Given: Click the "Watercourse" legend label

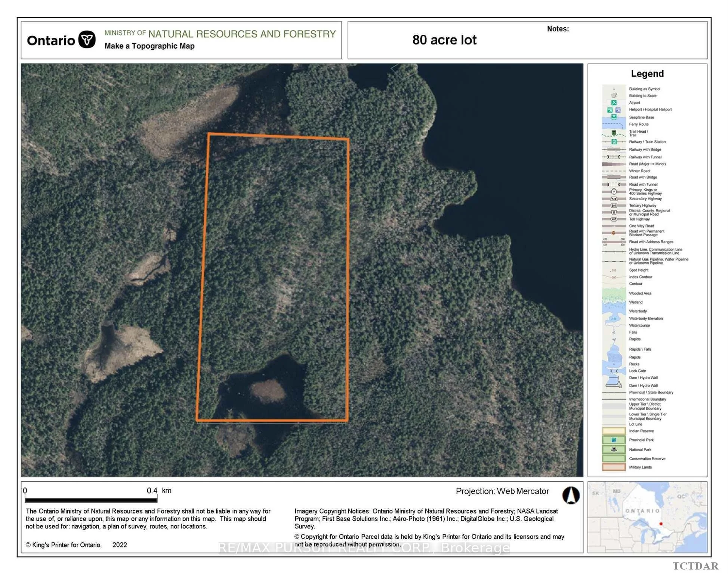Looking at the screenshot, I should (639, 325).
